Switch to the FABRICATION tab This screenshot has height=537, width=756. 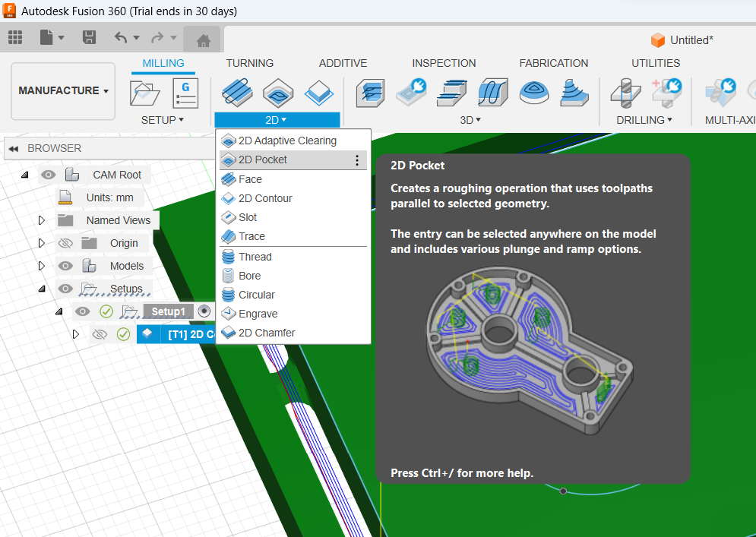[x=553, y=63]
